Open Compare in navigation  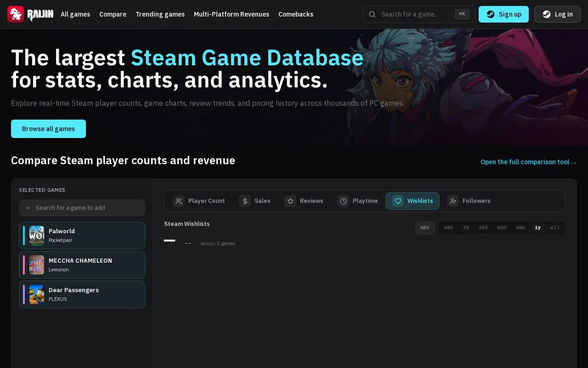113,14
